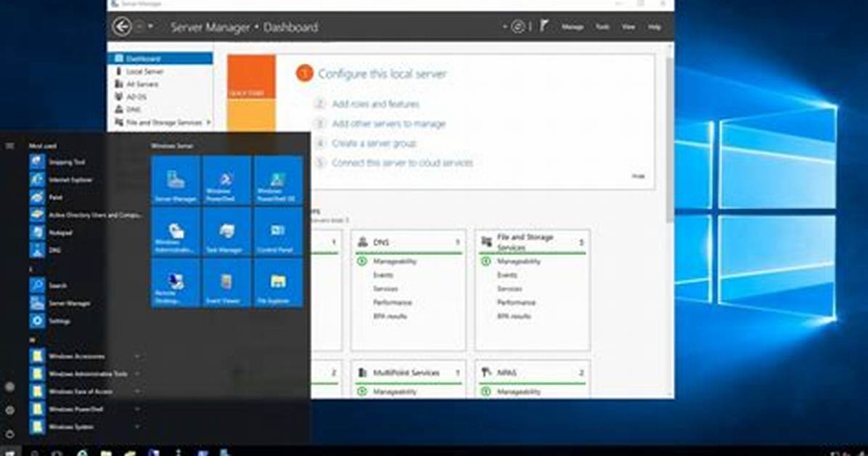The width and height of the screenshot is (868, 456).
Task: Click the Remote Desktop Connection tile
Action: click(176, 282)
